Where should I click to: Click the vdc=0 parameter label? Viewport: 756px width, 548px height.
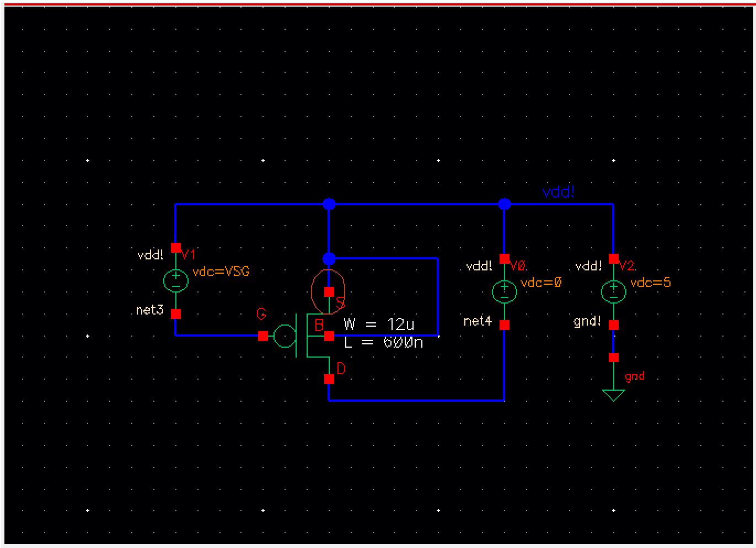541,283
